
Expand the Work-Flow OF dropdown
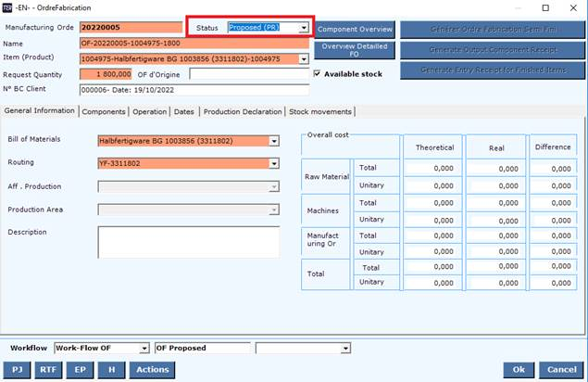[144, 348]
